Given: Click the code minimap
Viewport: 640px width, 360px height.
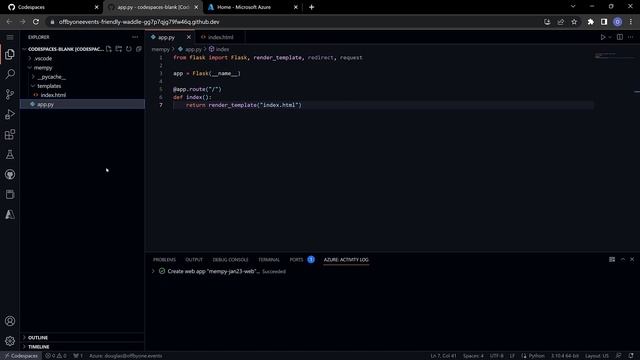Looking at the screenshot, I should [613, 56].
